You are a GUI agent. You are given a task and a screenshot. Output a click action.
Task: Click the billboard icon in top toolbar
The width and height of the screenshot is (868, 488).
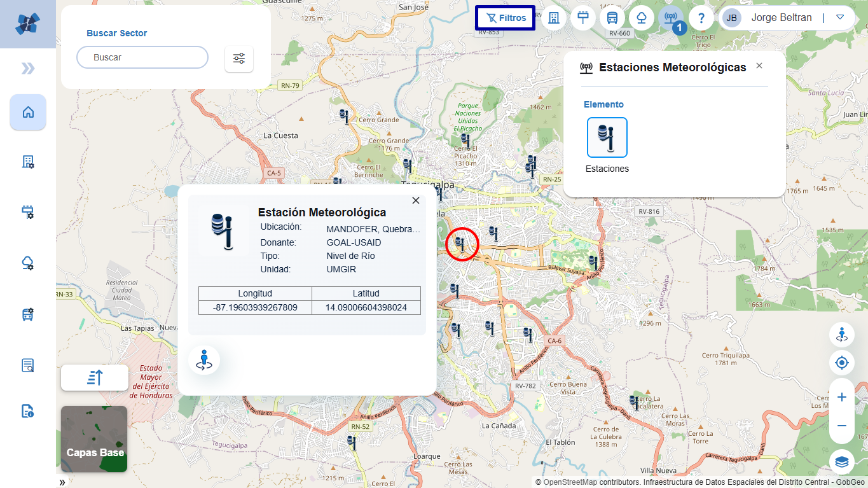(583, 18)
